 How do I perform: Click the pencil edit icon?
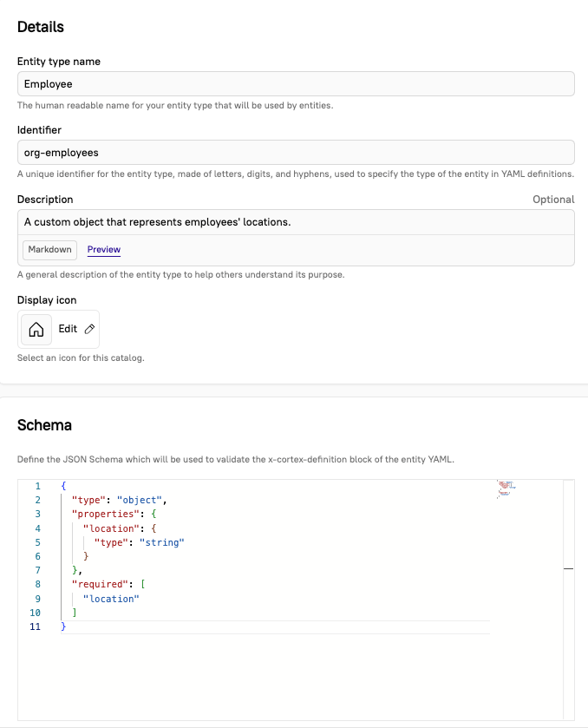pyautogui.click(x=89, y=329)
